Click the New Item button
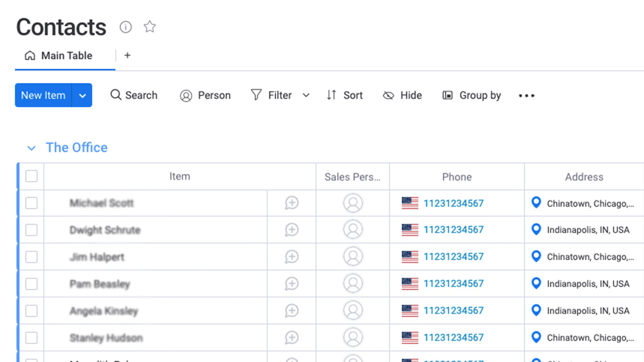The width and height of the screenshot is (644, 362). [43, 95]
